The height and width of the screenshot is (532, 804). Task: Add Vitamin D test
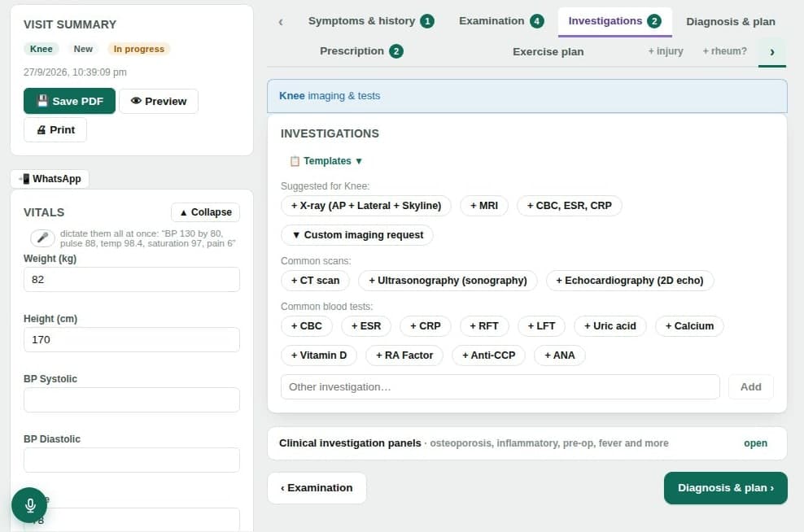click(319, 355)
